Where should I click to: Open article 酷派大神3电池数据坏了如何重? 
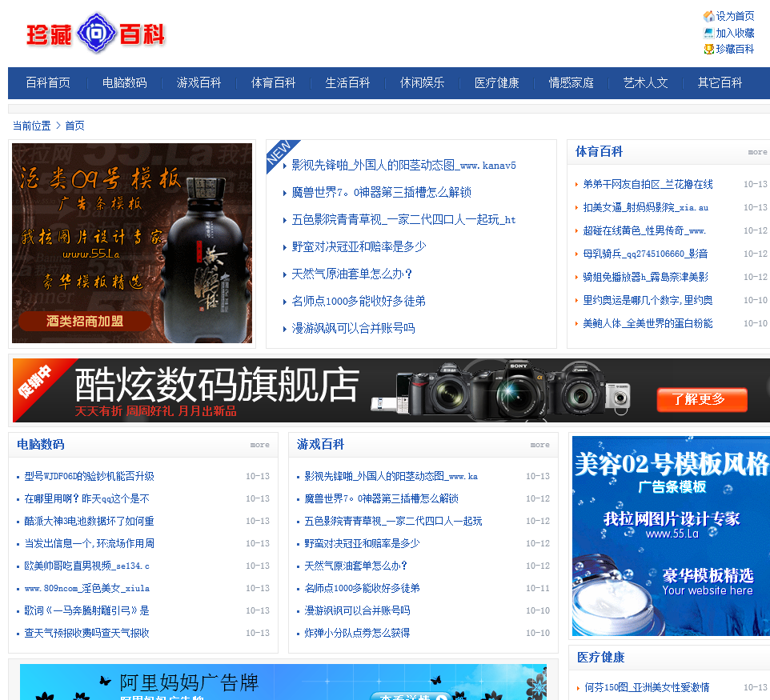tap(90, 521)
